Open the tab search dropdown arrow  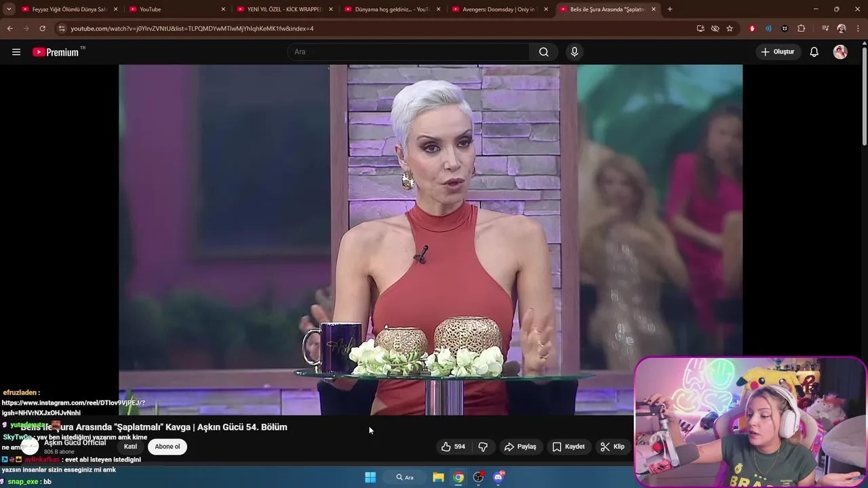[9, 9]
